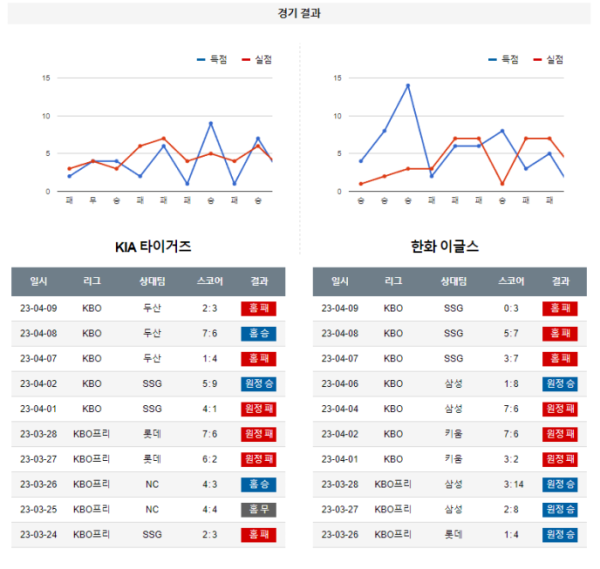Screen dimensions: 600x569
Task: Click the gray 홈무 result badge
Action: pos(259,510)
